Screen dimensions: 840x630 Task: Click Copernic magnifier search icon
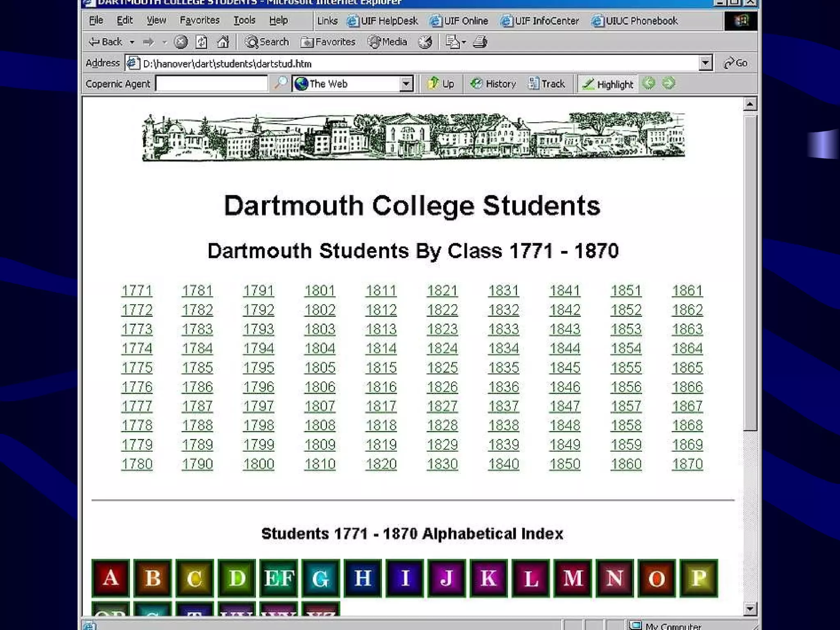tap(281, 83)
